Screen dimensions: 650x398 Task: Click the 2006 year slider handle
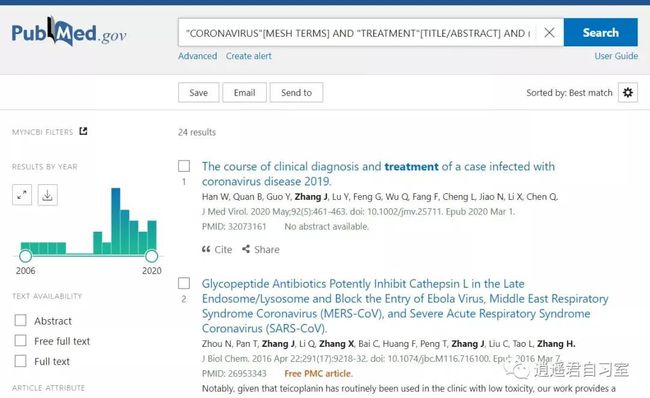pyautogui.click(x=26, y=256)
